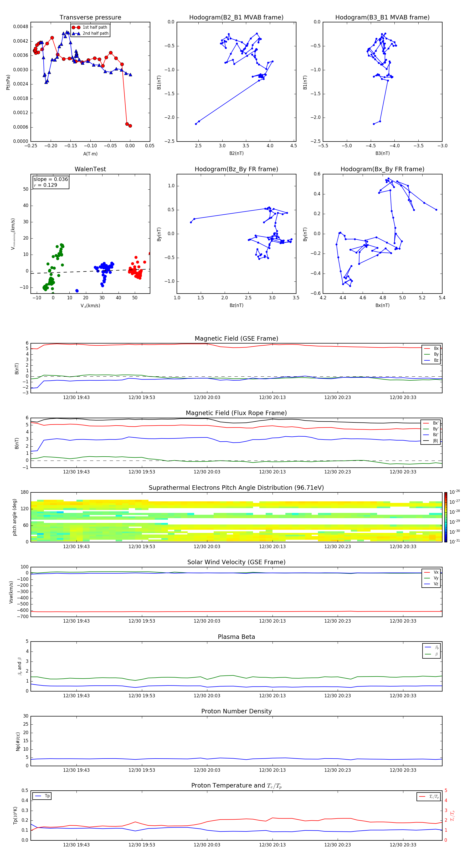Viewport: 473px width, 868px height.
Task: Click the 'V_A(km/s)' x-axis label
Action: coord(90,306)
